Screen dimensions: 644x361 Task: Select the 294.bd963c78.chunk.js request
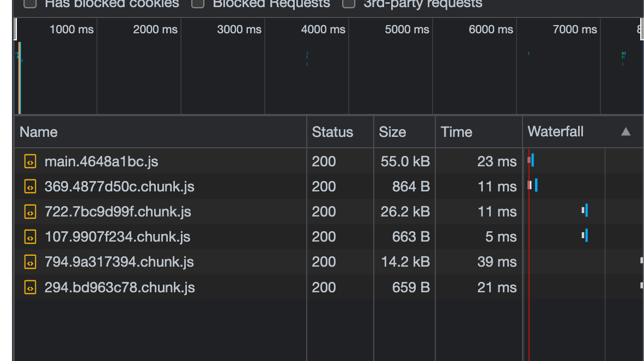[x=119, y=287]
